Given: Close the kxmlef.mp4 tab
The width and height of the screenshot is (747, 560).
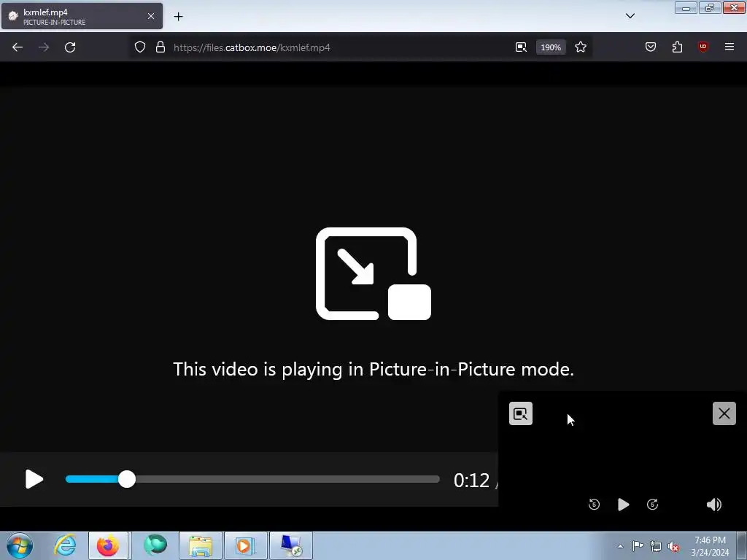Looking at the screenshot, I should pos(151,16).
